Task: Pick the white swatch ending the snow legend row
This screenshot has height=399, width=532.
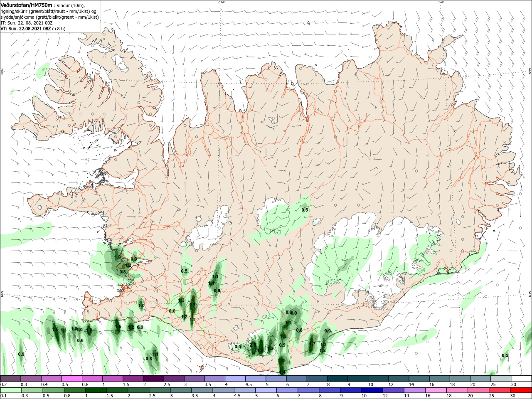Action: pos(521,379)
